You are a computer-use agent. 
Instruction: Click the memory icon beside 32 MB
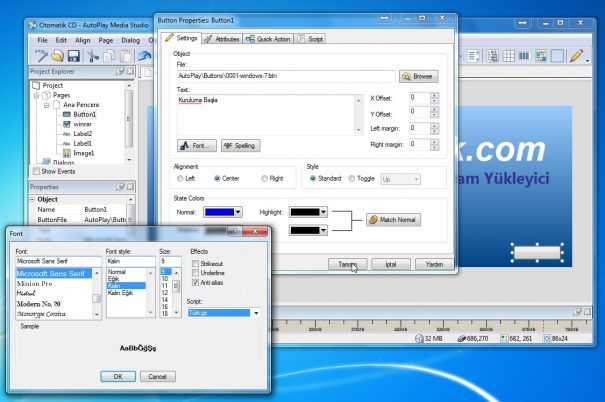coord(419,338)
